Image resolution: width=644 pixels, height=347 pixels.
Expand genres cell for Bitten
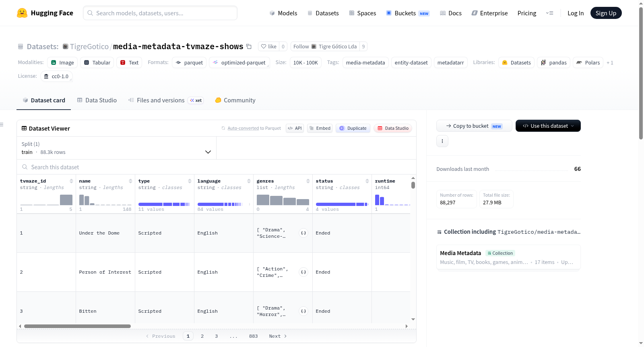(x=303, y=311)
